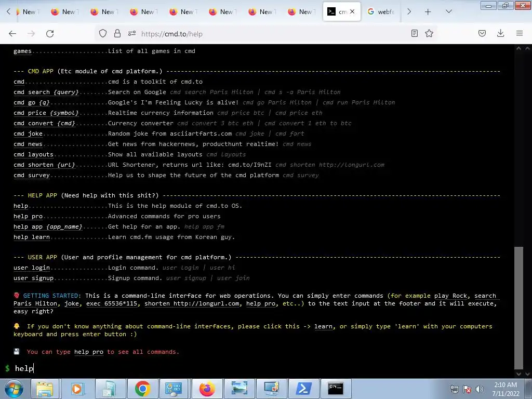This screenshot has width=532, height=399.
Task: Click 'cmd layouts' command
Action: pyautogui.click(x=34, y=154)
